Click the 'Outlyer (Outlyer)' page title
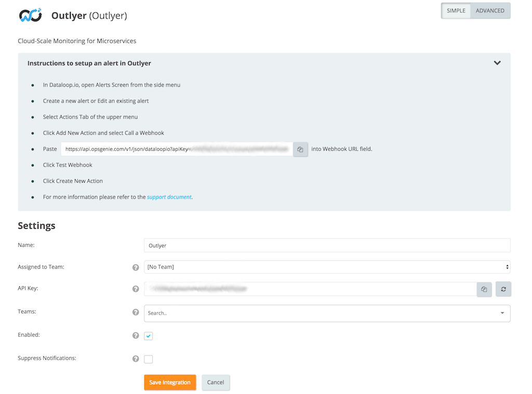This screenshot has height=394, width=532. coord(89,16)
